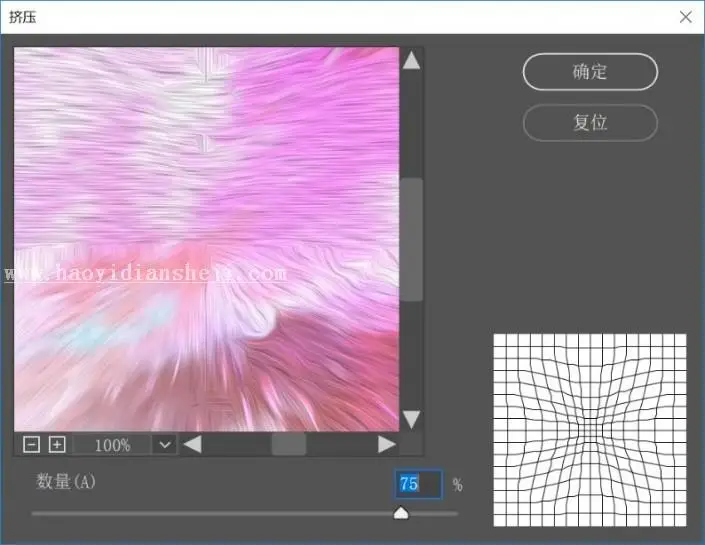This screenshot has height=545, width=705.
Task: Click the horizontal scrollbar thumb
Action: [289, 445]
